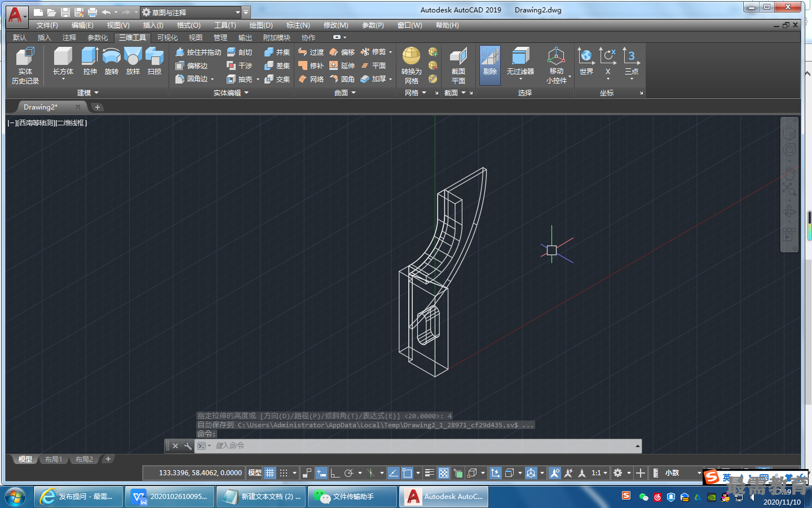Select the 修补 (Patch) surface tool
The height and width of the screenshot is (508, 812).
(311, 65)
